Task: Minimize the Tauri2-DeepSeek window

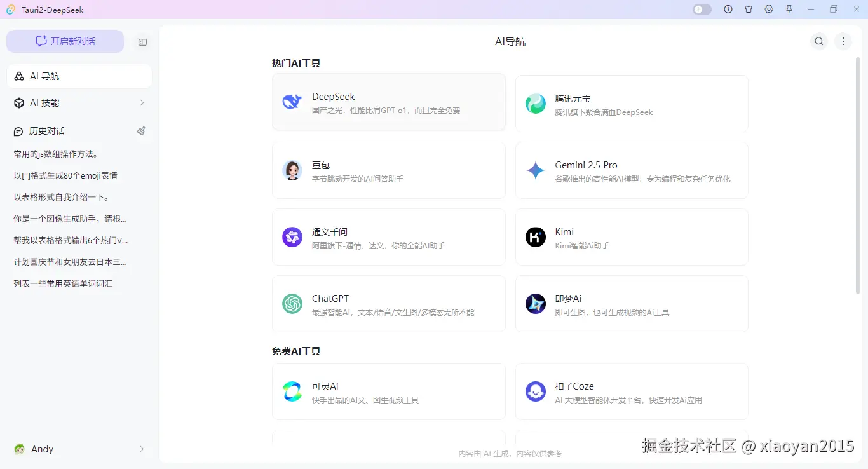Action: pyautogui.click(x=811, y=10)
